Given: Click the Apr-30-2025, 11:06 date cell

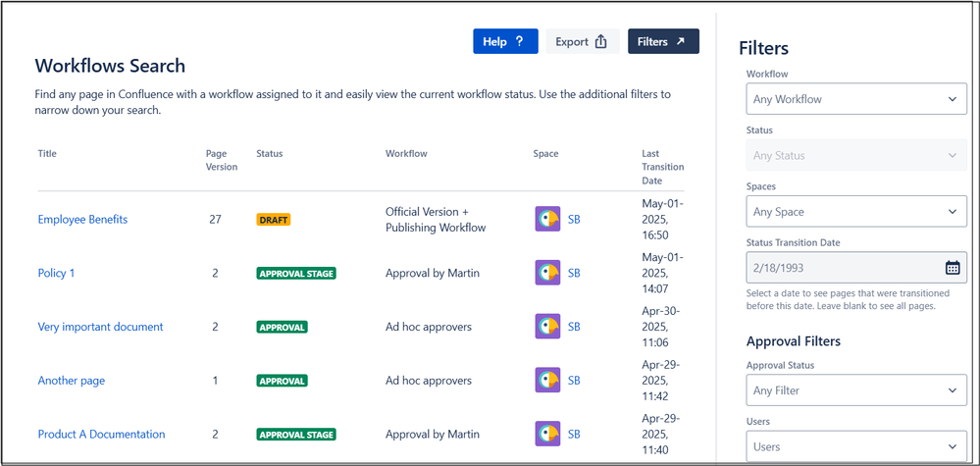Looking at the screenshot, I should (662, 327).
